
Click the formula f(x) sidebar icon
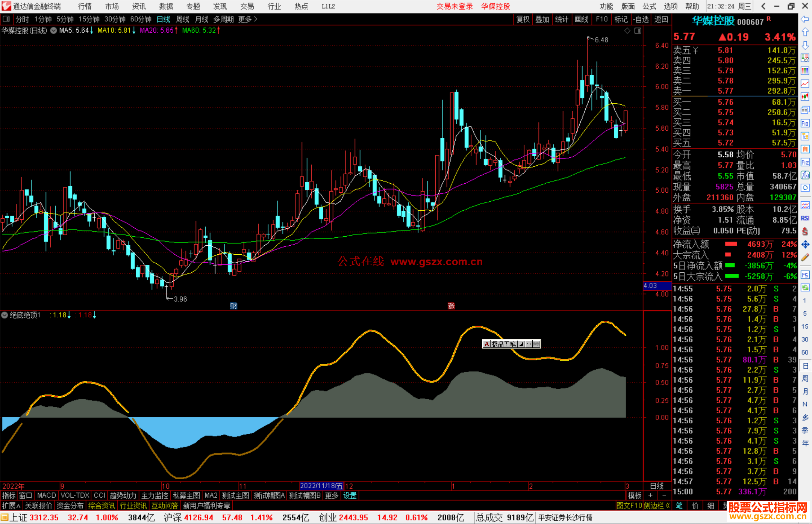click(x=805, y=175)
